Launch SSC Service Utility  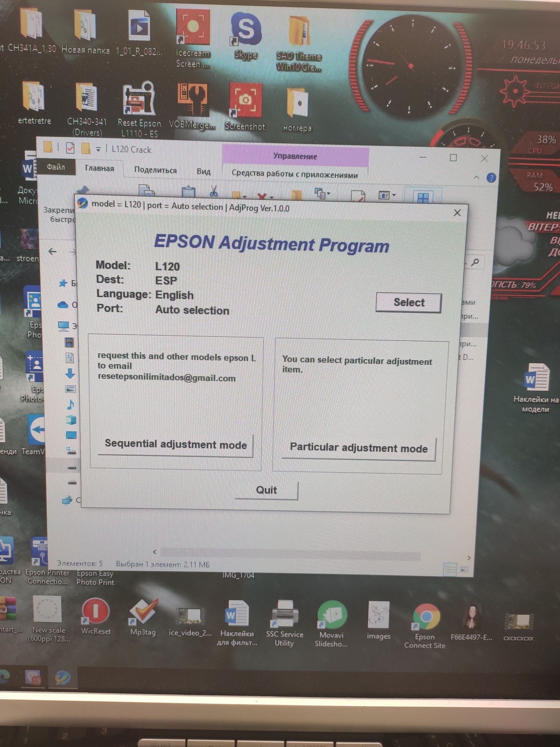[x=284, y=623]
